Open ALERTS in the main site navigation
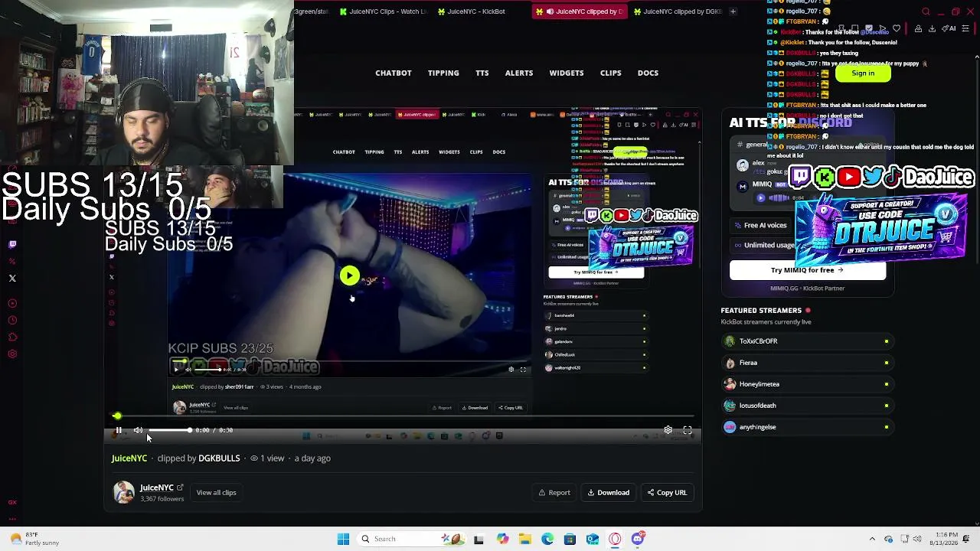This screenshot has width=980, height=551. (519, 73)
